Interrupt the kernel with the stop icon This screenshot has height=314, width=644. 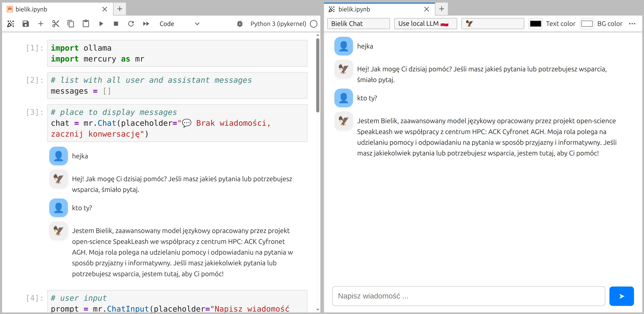116,24
